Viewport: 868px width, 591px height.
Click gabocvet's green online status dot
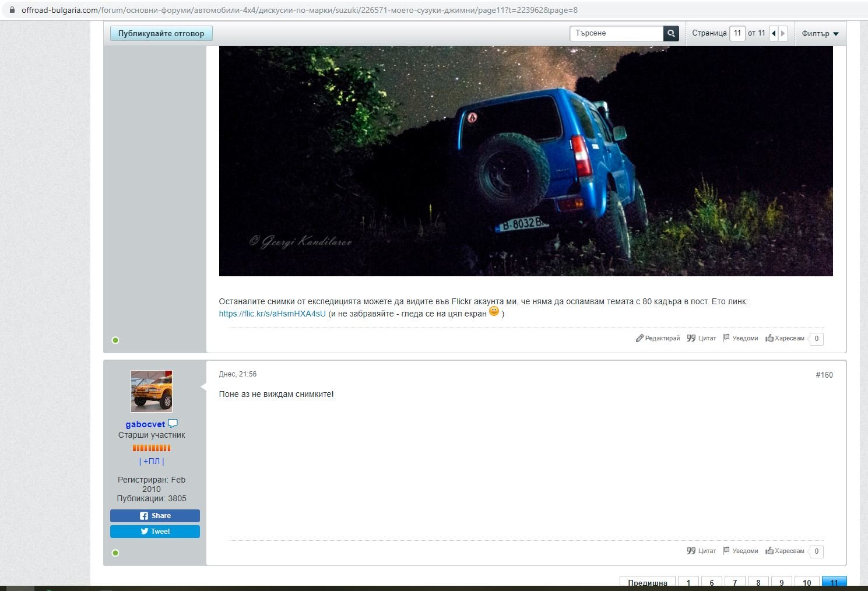(x=115, y=553)
